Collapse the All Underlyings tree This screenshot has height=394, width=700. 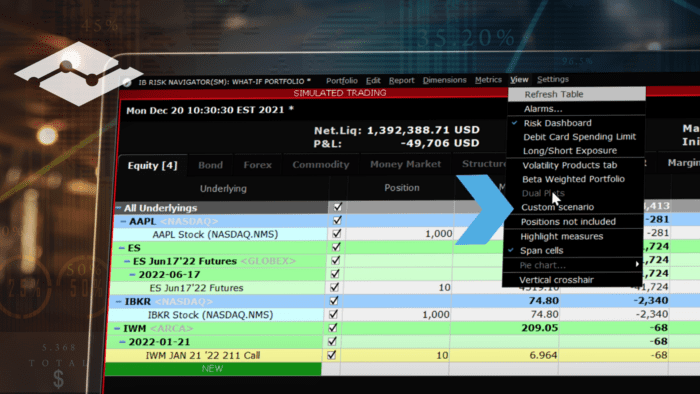coord(119,208)
